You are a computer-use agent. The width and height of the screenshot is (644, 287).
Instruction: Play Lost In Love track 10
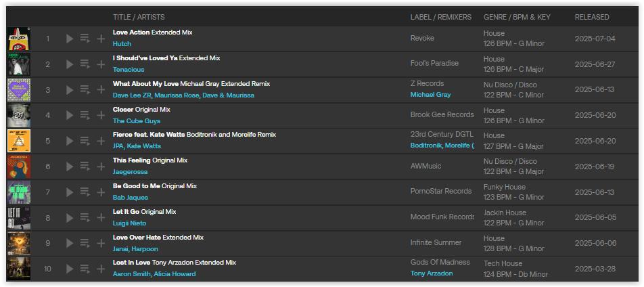(70, 269)
